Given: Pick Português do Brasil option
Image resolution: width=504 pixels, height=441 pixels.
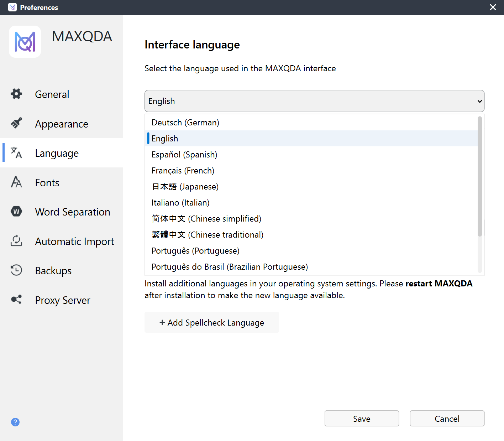Looking at the screenshot, I should coord(311,267).
